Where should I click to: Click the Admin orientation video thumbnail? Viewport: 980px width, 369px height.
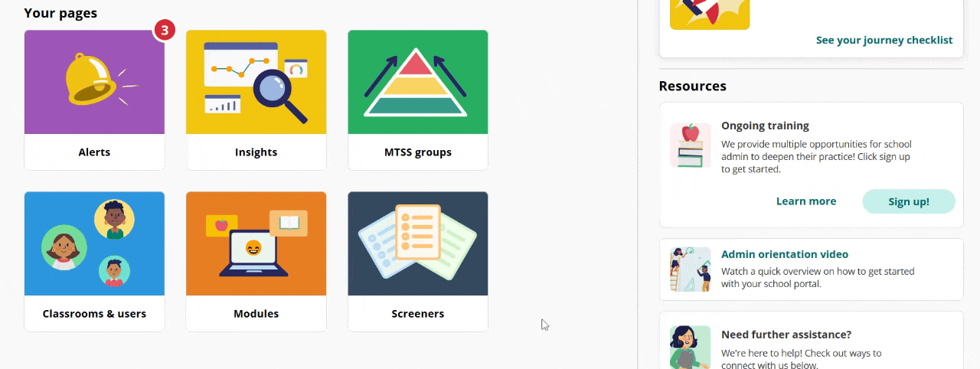[690, 269]
